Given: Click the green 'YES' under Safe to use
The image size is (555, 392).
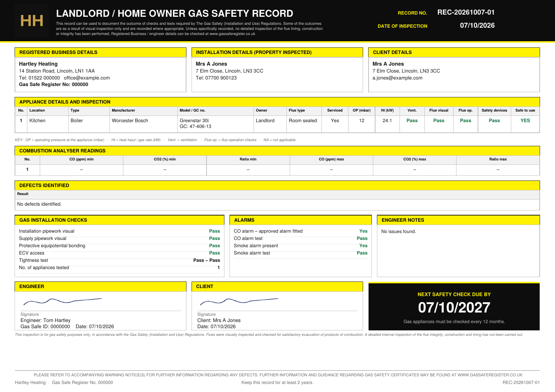Looking at the screenshot, I should coord(525,121).
